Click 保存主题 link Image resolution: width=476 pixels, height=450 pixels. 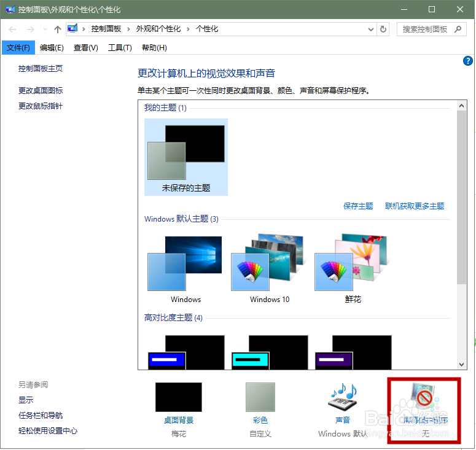[358, 206]
